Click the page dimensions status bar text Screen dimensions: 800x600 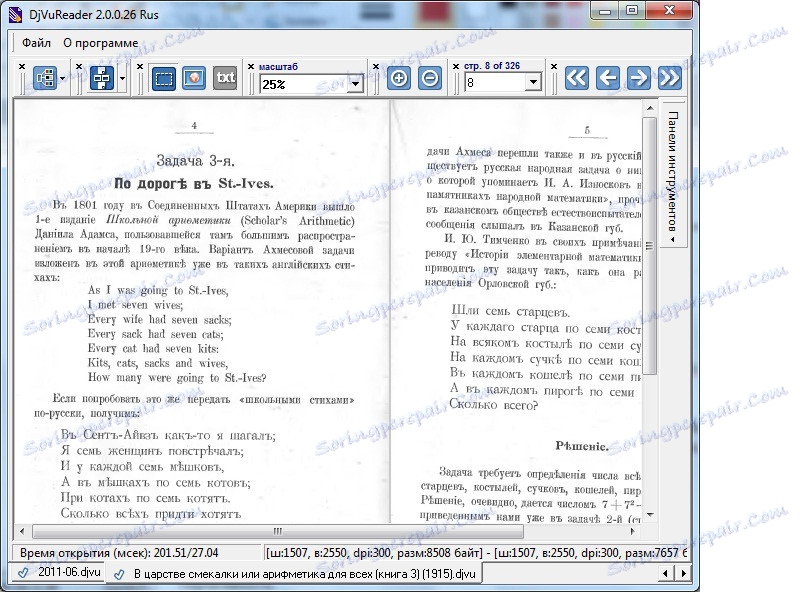(x=476, y=553)
